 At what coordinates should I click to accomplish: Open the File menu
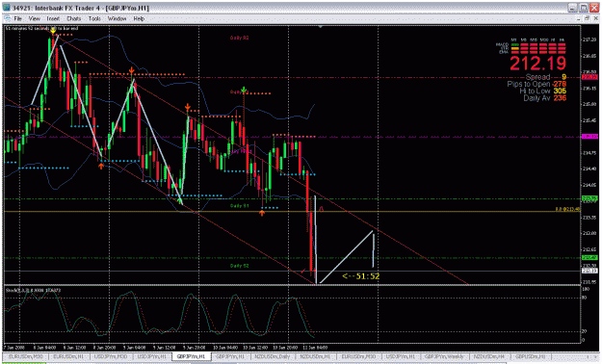coord(17,18)
